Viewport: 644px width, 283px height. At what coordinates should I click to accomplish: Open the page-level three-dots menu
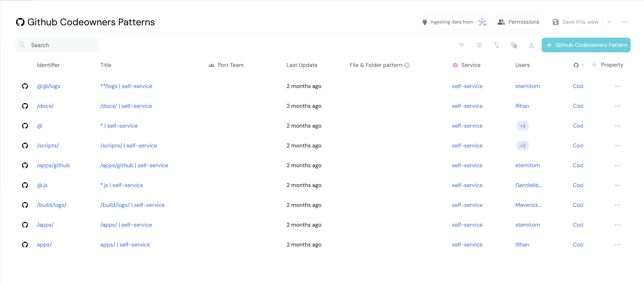click(625, 22)
